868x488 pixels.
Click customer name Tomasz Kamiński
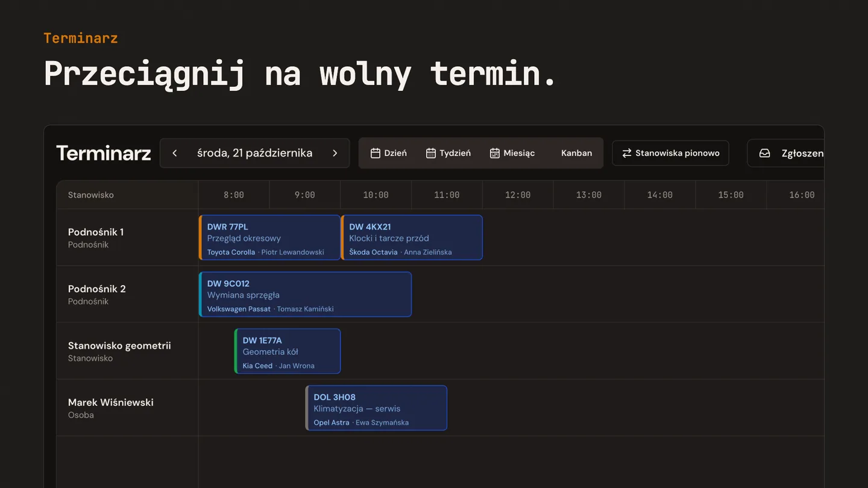[305, 309]
